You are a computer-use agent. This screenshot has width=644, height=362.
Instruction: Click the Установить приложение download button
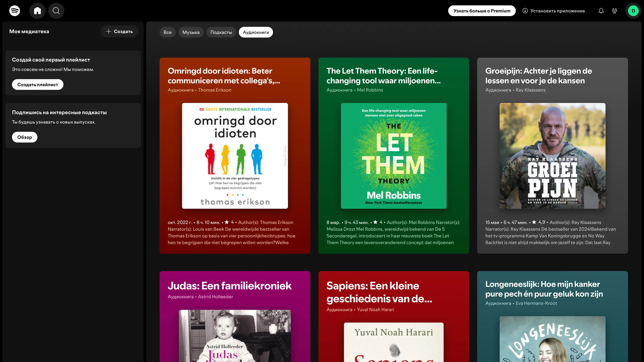click(553, 11)
